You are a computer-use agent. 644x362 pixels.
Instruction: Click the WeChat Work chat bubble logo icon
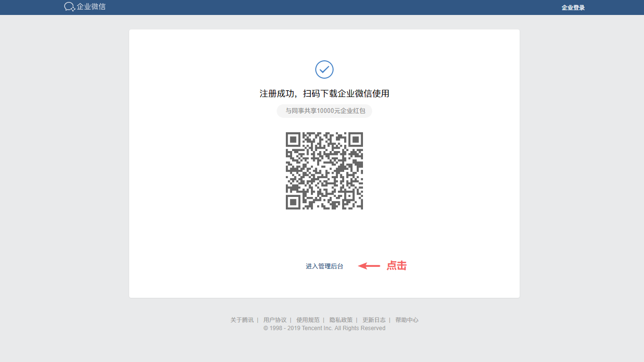click(69, 7)
